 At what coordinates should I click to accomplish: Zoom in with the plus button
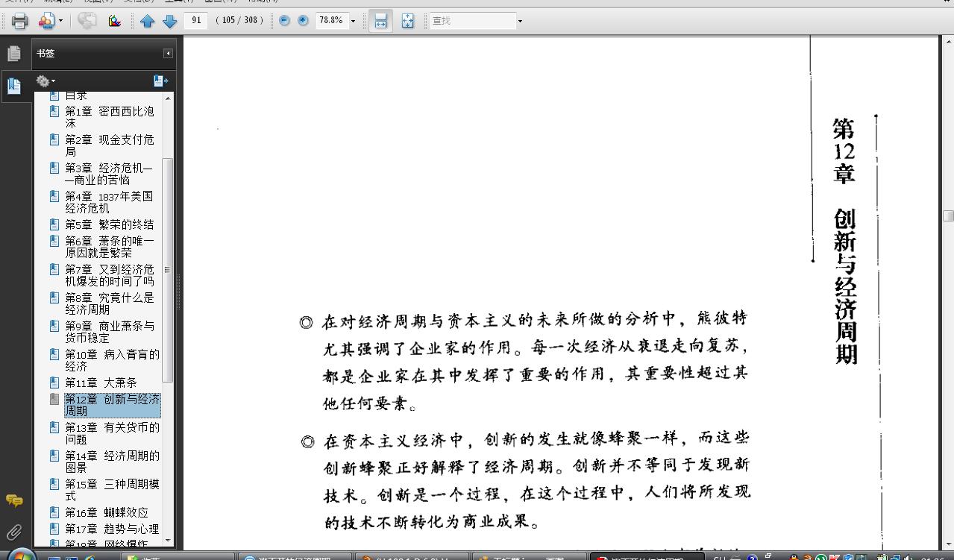point(303,21)
